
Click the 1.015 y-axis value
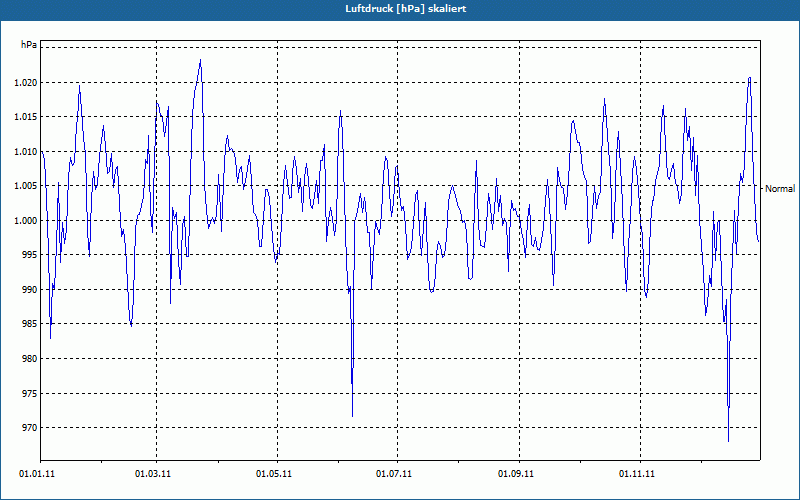[x=26, y=117]
